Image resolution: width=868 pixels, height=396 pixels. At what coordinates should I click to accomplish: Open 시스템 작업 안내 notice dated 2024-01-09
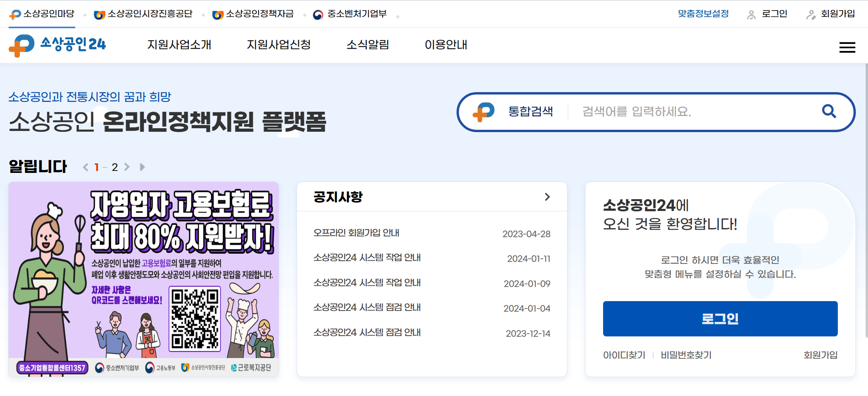coord(367,283)
